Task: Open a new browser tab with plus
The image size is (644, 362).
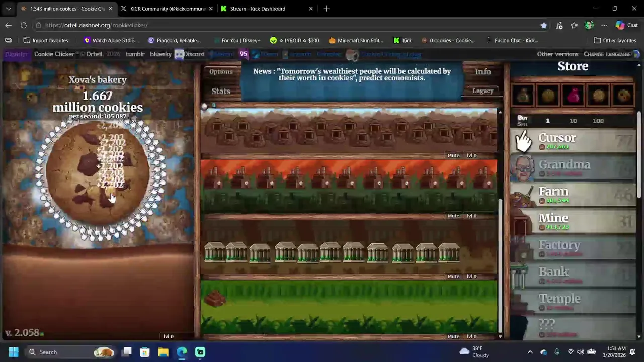Action: click(327, 9)
